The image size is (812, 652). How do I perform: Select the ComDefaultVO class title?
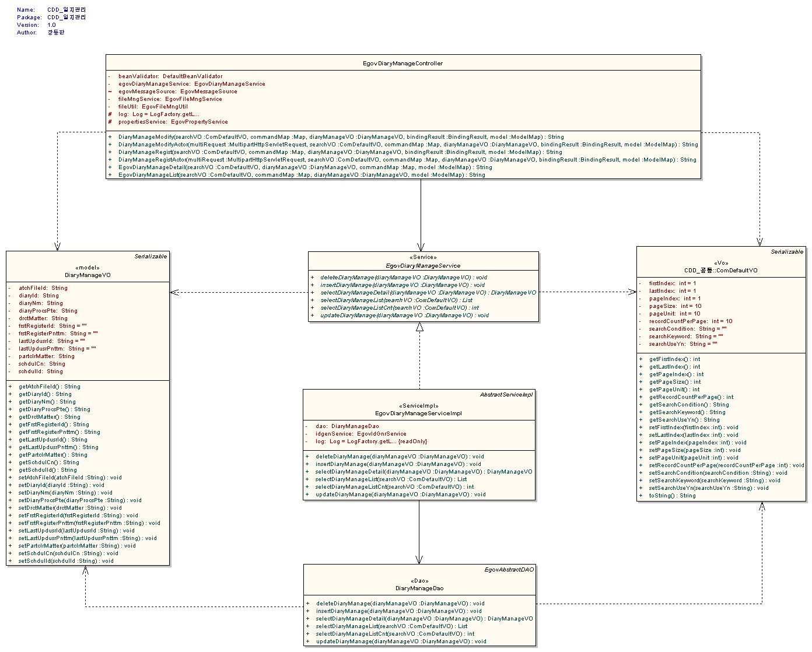(x=721, y=271)
